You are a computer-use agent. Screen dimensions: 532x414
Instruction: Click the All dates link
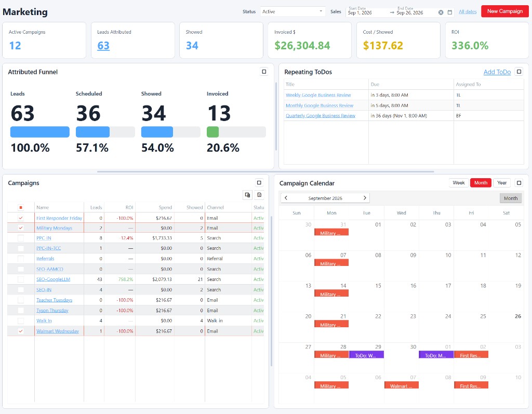(x=468, y=11)
